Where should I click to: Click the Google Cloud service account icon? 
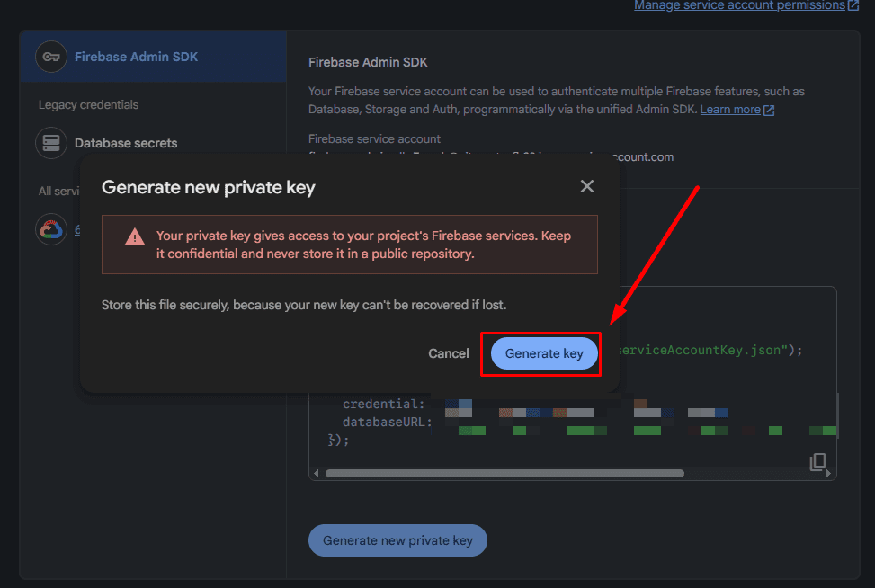click(x=51, y=229)
